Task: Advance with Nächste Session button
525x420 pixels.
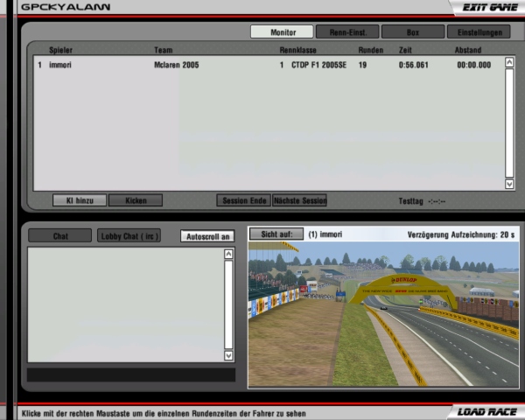Action: click(299, 200)
